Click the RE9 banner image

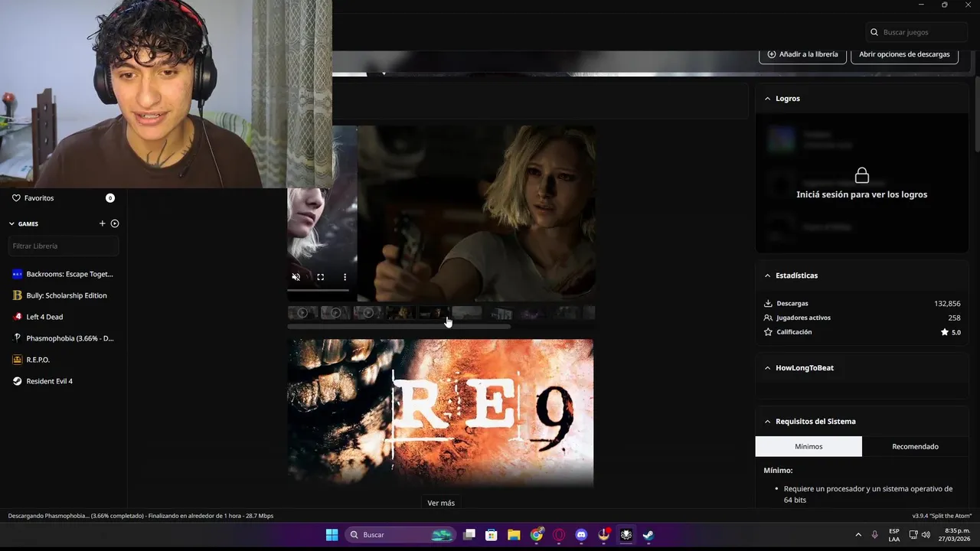[440, 412]
